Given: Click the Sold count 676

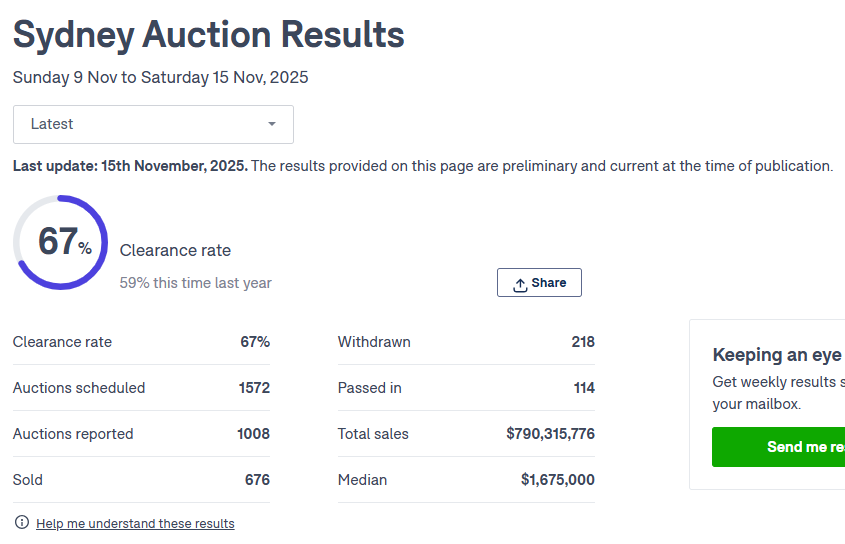Looking at the screenshot, I should point(257,480).
